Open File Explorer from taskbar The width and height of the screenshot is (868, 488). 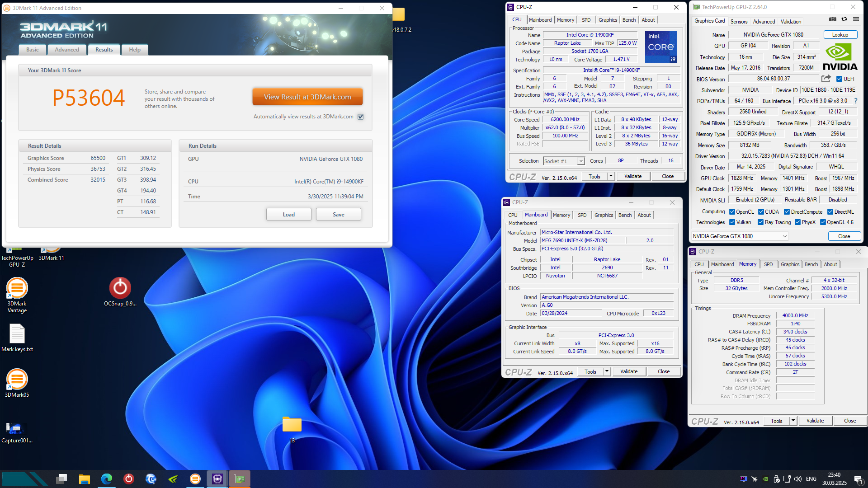click(x=84, y=479)
